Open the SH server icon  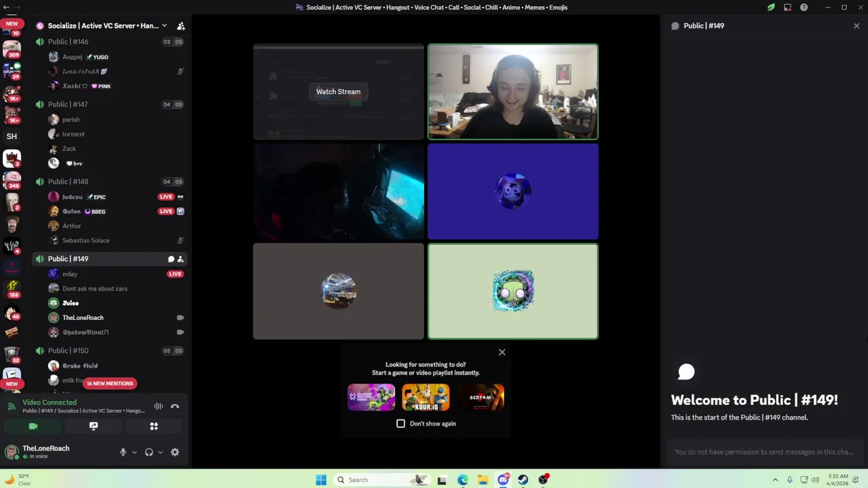(12, 136)
